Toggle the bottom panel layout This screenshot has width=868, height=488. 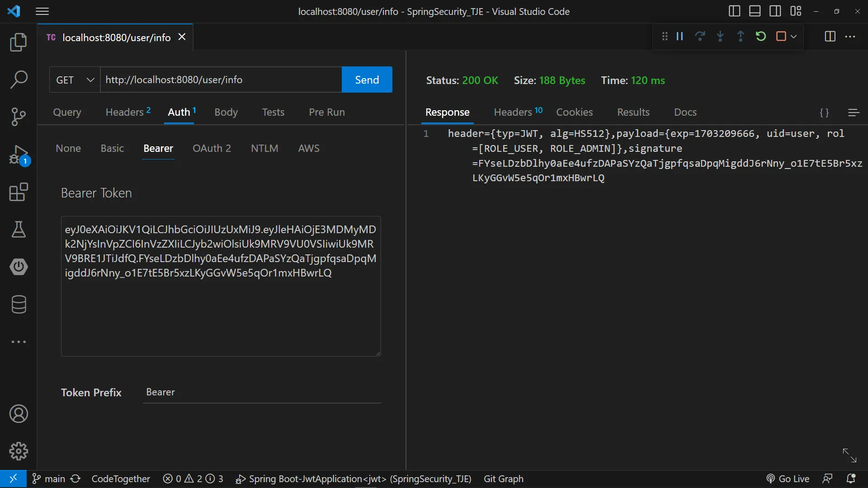pyautogui.click(x=755, y=11)
